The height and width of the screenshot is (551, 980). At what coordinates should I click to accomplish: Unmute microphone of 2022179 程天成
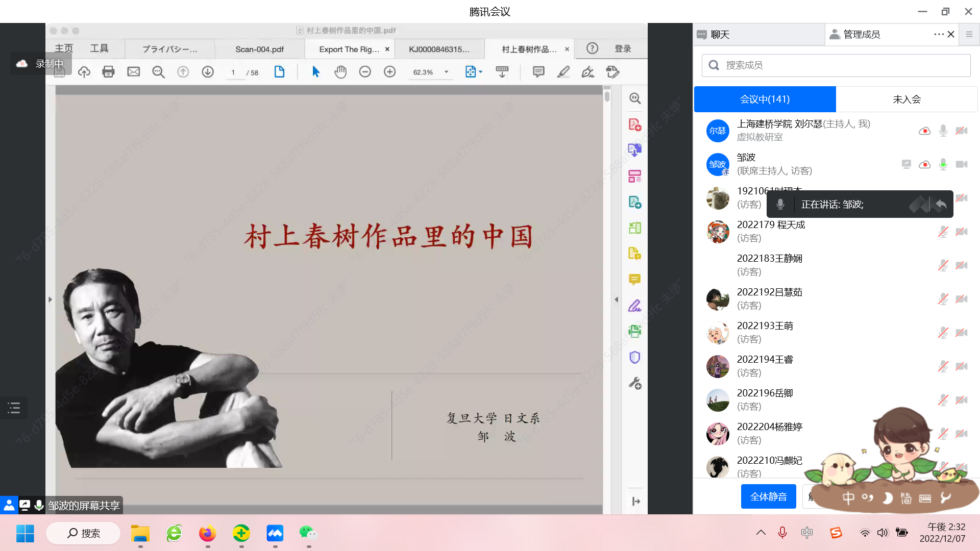943,232
